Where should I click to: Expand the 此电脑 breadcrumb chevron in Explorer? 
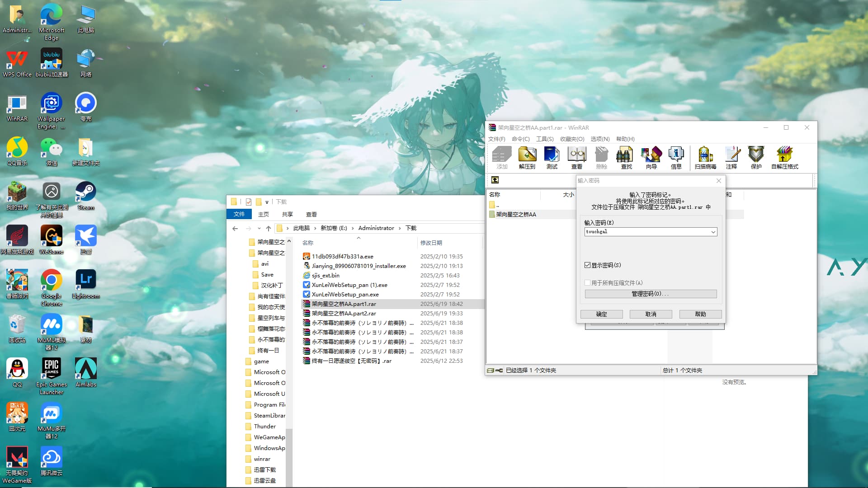tap(315, 228)
